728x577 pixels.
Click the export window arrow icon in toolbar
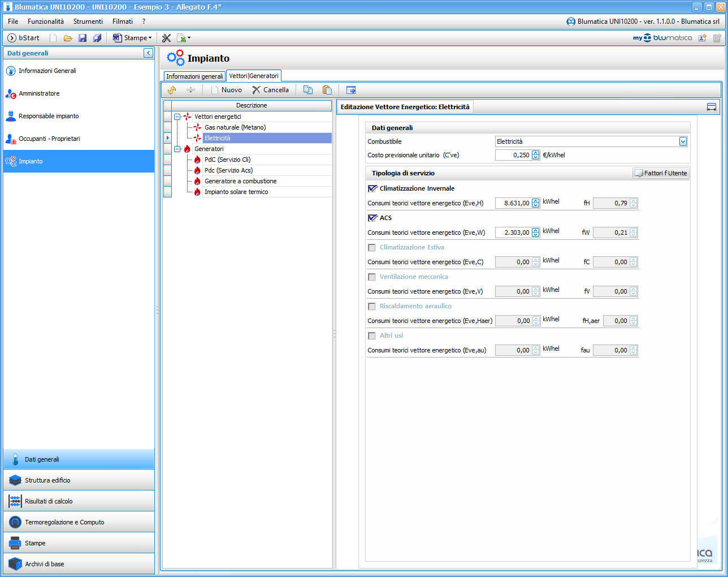tap(351, 90)
